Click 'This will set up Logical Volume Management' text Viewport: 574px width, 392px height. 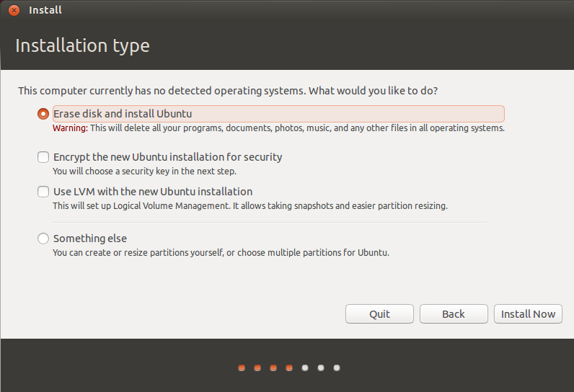point(250,206)
